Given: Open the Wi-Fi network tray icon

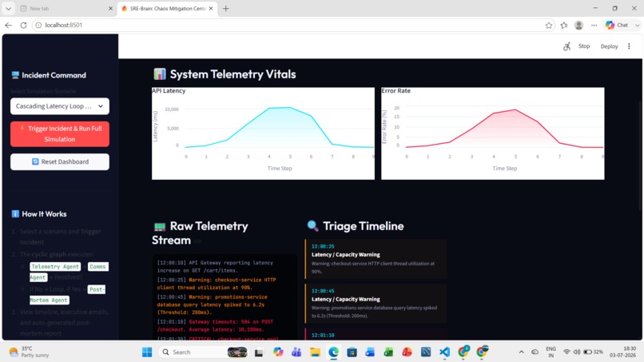Looking at the screenshot, I should 566,352.
